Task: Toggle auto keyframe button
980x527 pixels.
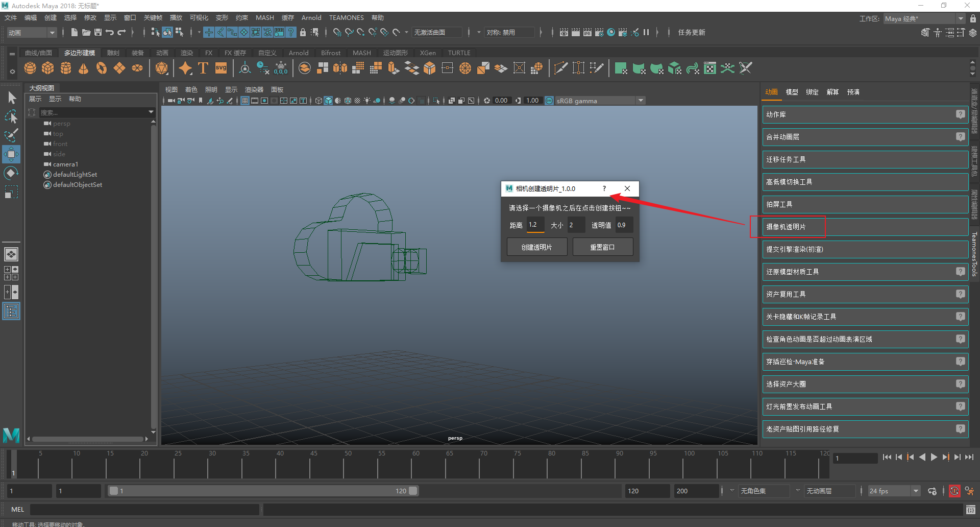Action: (954, 491)
